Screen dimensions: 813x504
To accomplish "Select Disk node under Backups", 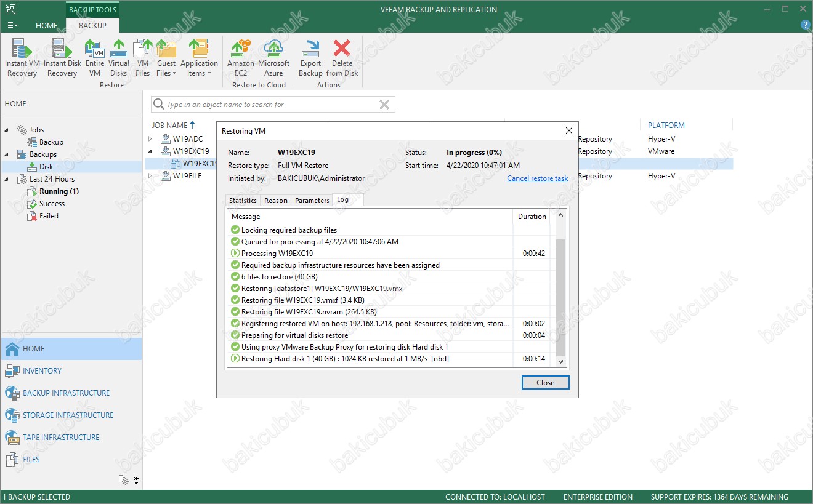I will [46, 167].
